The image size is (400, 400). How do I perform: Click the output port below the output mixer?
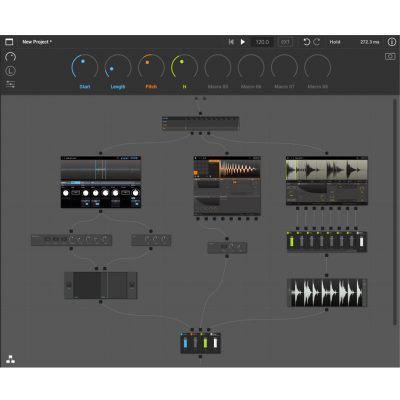point(200,357)
